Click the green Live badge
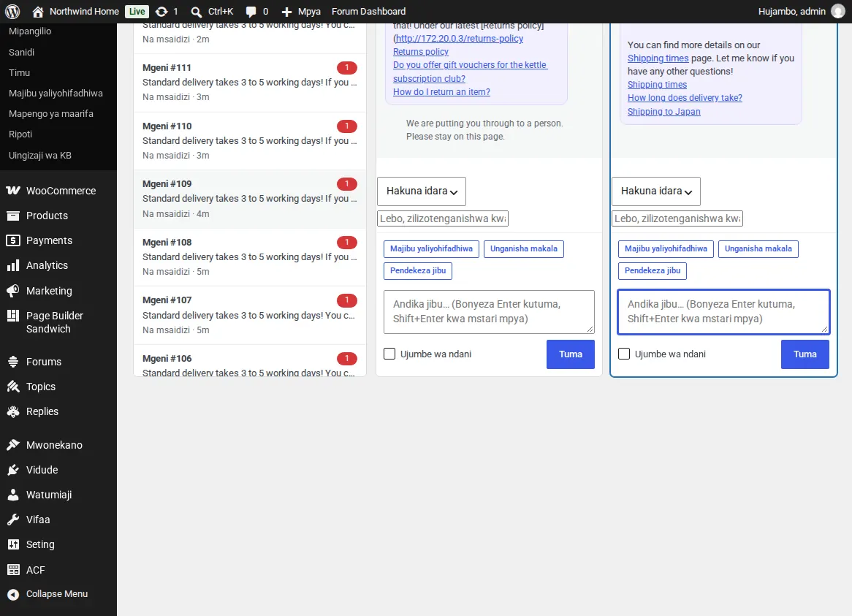 click(137, 12)
